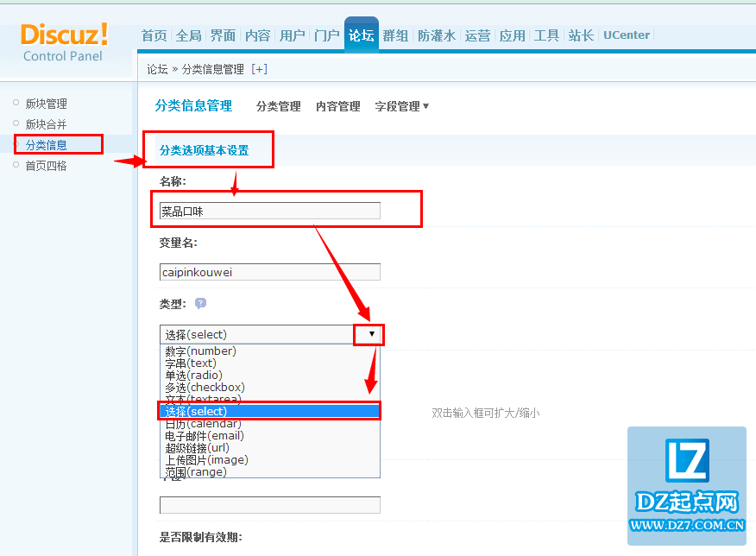The width and height of the screenshot is (756, 556).
Task: Choose 数字(number) from the type list
Action: (x=269, y=351)
